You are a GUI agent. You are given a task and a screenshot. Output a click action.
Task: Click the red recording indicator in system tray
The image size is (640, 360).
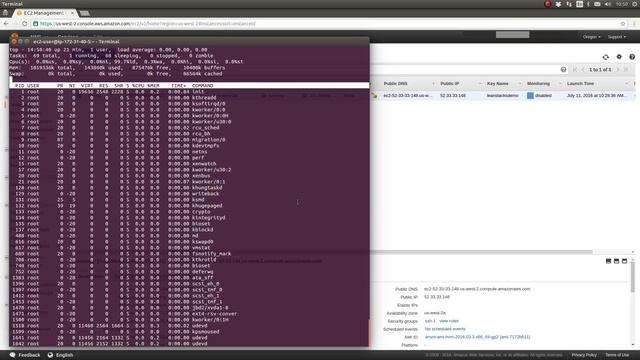tap(548, 4)
